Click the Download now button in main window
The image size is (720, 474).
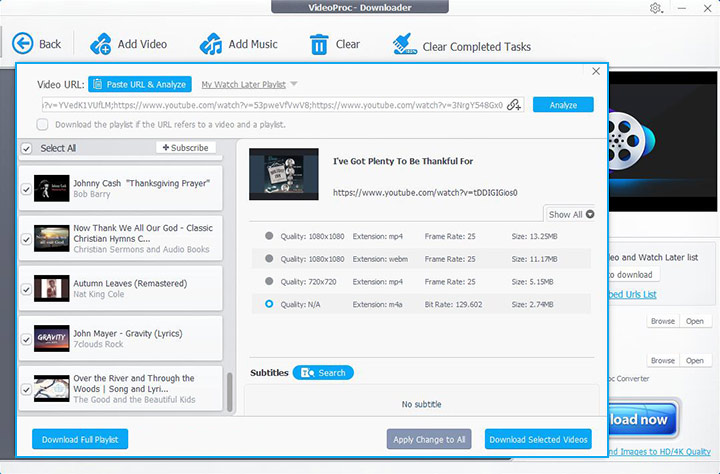[x=643, y=419]
